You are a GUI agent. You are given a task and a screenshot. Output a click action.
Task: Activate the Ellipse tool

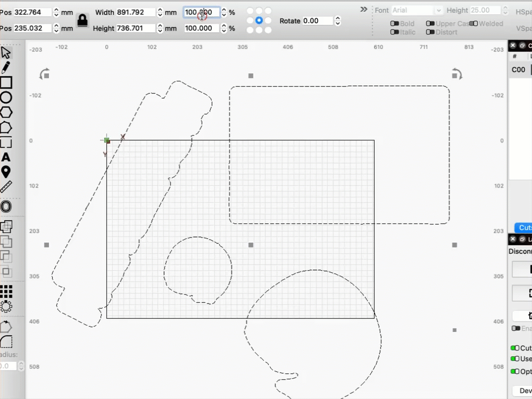coord(6,97)
